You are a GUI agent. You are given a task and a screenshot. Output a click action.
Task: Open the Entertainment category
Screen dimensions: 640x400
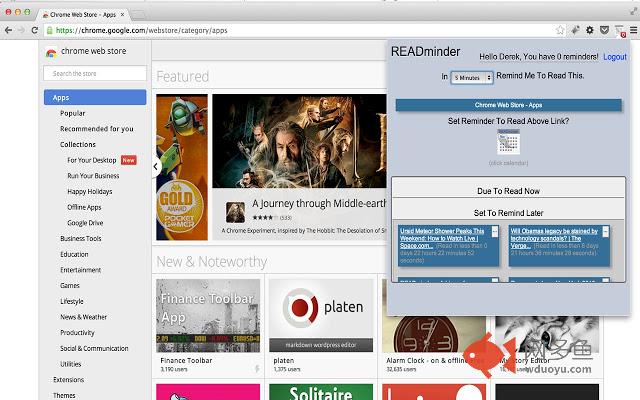click(x=80, y=270)
